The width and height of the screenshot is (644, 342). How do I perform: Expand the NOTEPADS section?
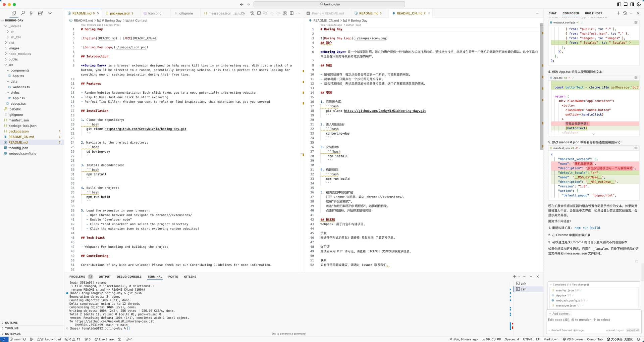[x=32, y=334]
